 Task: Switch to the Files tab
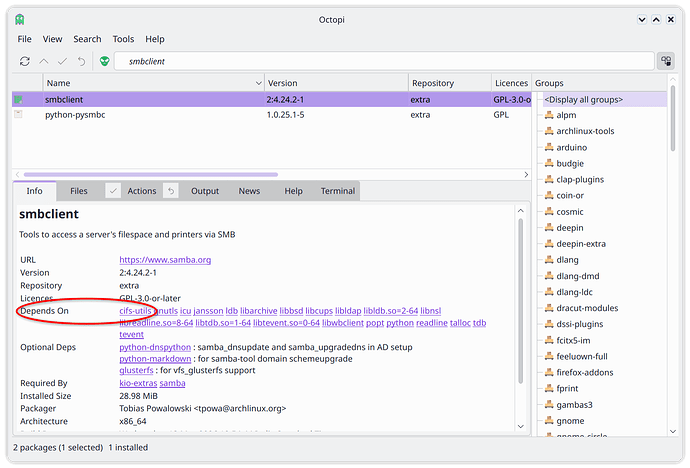pyautogui.click(x=79, y=191)
